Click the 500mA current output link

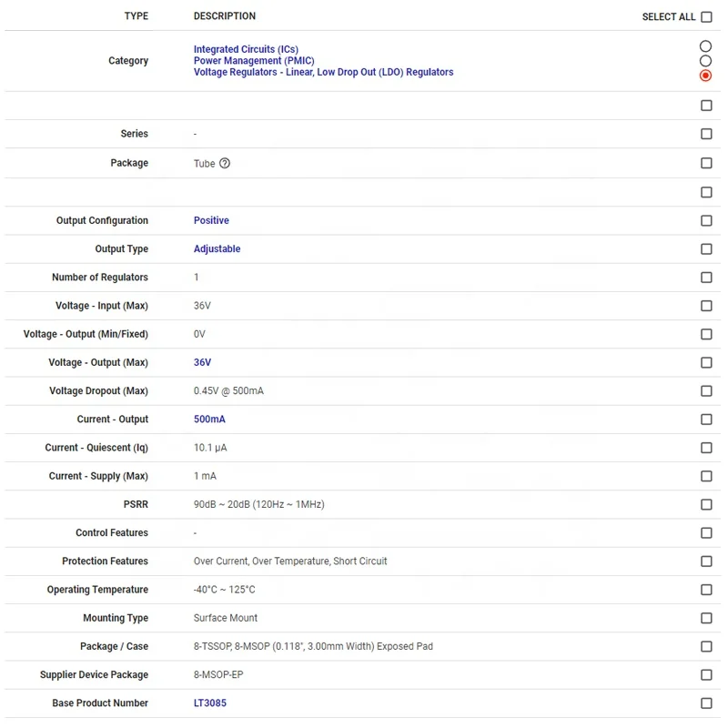pos(209,420)
